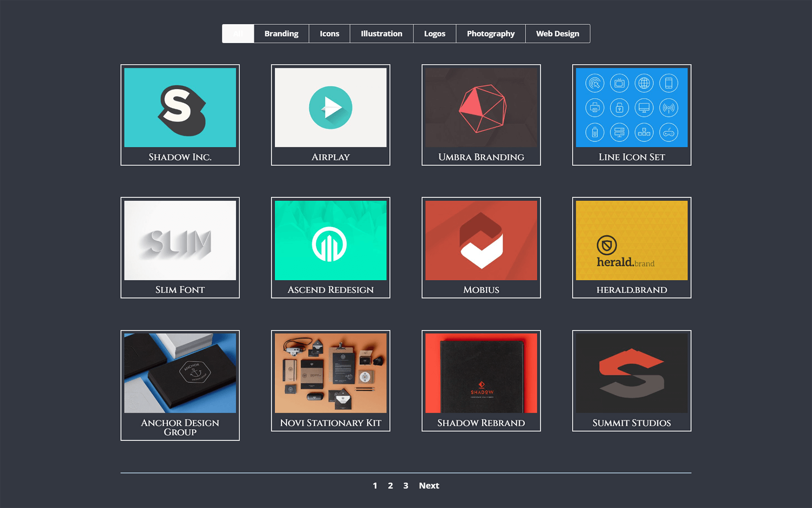Click the smartphone icon in Line Icon Set
This screenshot has height=508, width=812.
pyautogui.click(x=669, y=83)
